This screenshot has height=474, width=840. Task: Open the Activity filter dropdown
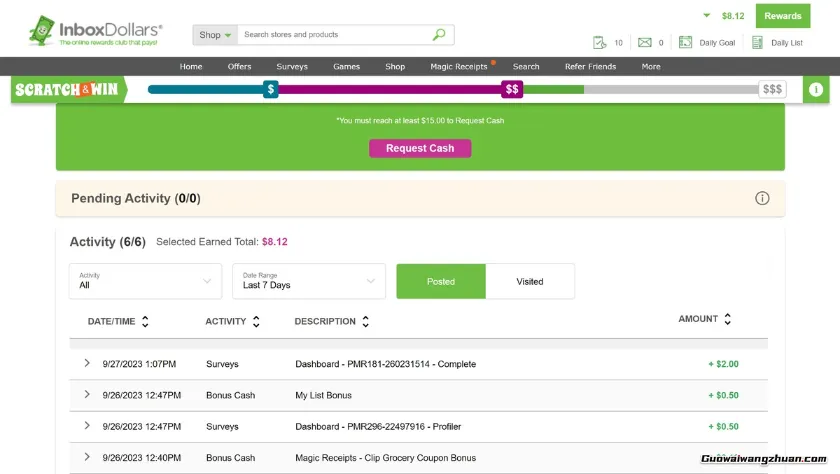[x=145, y=281]
